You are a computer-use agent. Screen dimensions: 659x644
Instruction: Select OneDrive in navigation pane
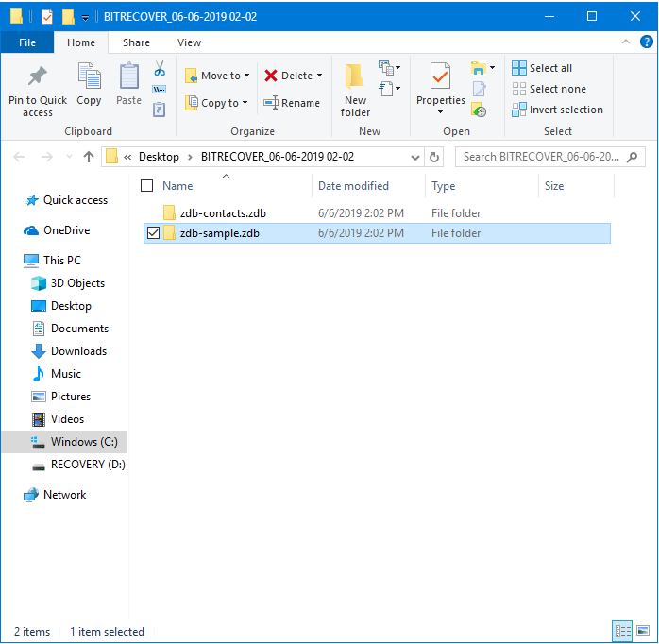(57, 230)
